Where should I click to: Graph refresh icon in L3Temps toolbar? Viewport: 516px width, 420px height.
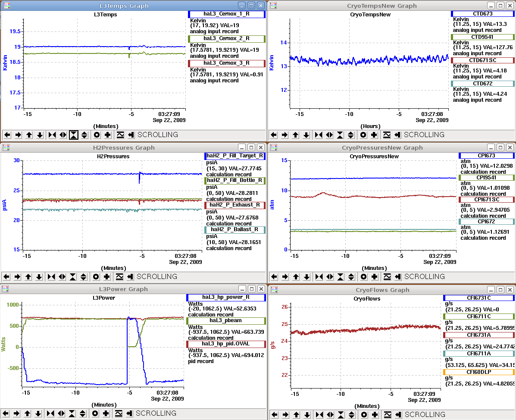coord(120,135)
